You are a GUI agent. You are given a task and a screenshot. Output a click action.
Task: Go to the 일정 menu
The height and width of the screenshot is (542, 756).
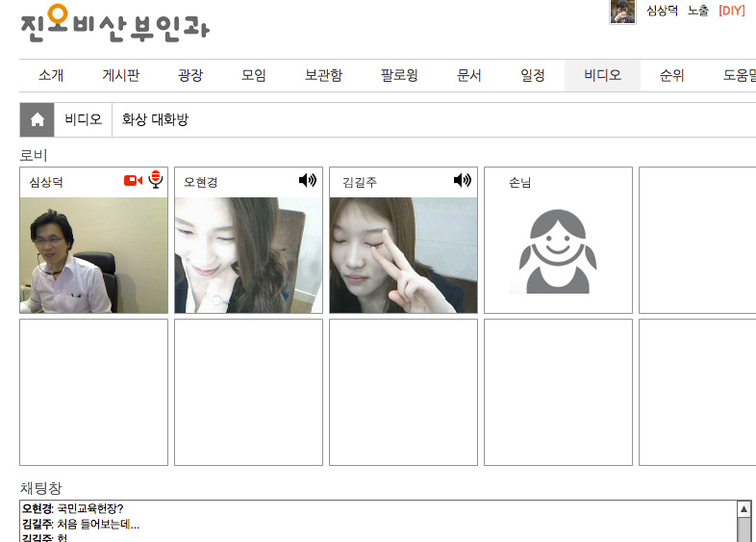pos(533,75)
